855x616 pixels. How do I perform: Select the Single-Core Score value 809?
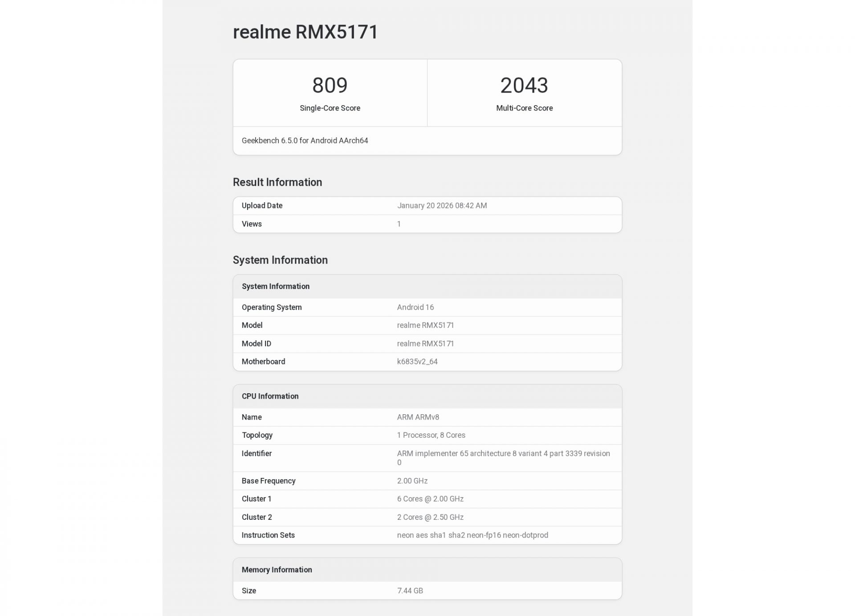coord(330,85)
